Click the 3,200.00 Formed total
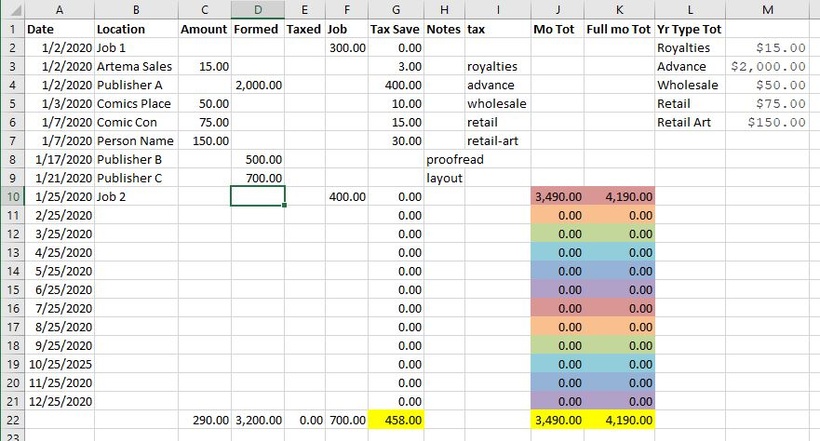This screenshot has height=441, width=820. tap(258, 420)
